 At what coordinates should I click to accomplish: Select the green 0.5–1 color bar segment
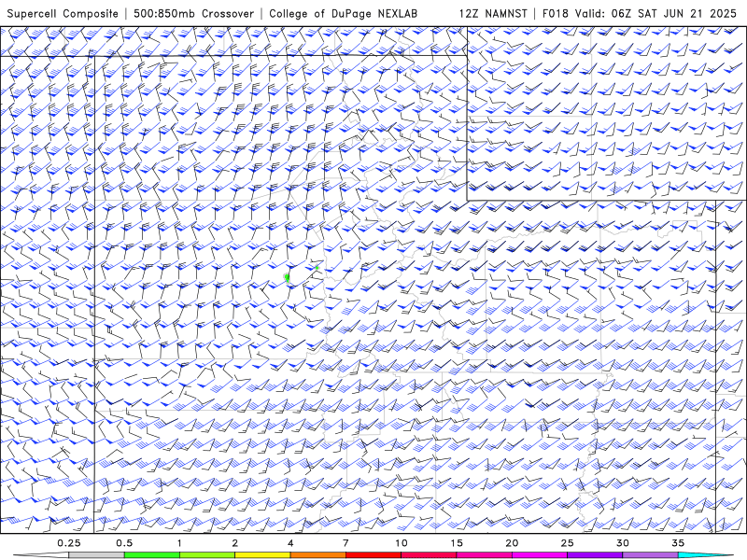coord(152,555)
